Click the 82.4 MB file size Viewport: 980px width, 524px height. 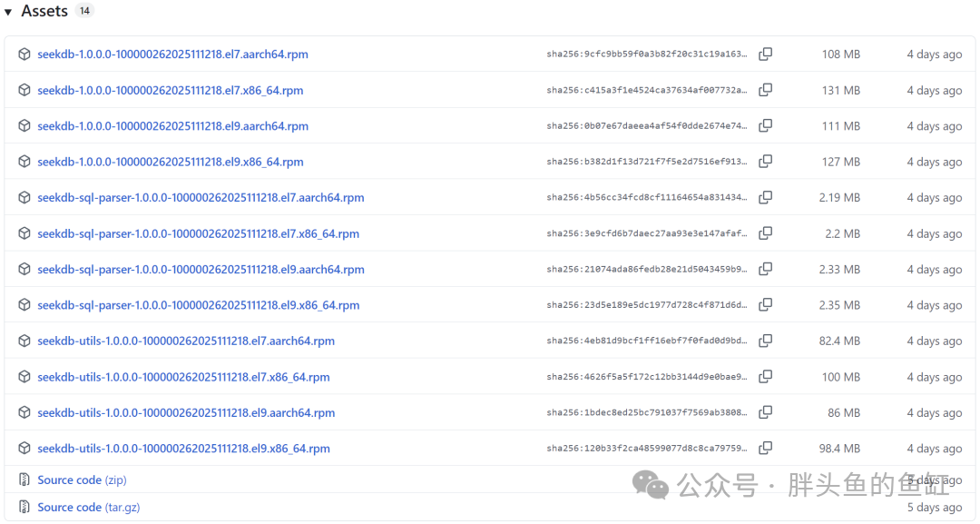point(839,341)
